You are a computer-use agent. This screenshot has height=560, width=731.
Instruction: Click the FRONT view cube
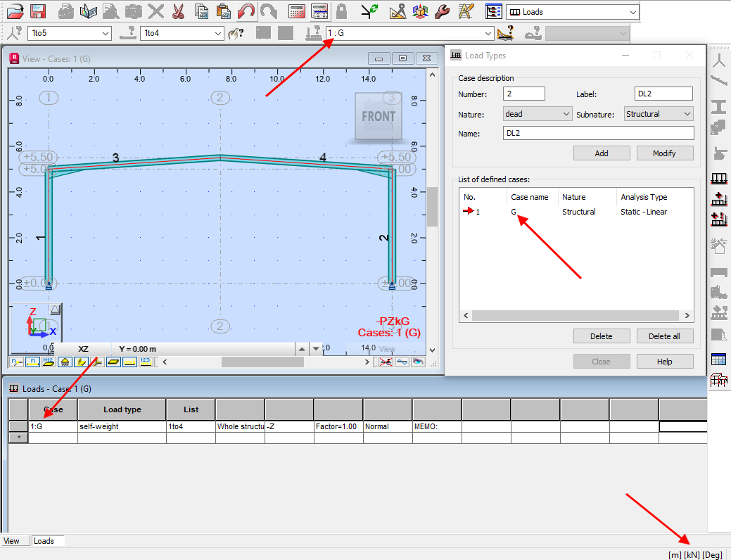[378, 116]
